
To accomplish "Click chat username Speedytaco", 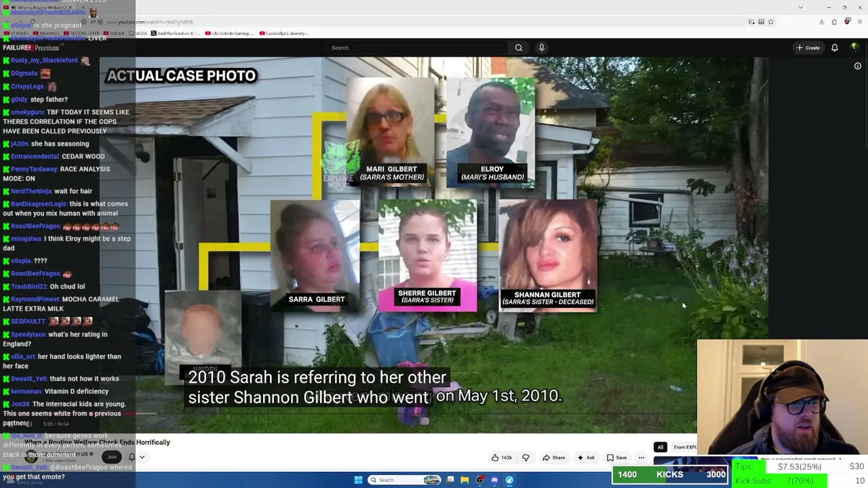I will 28,335.
